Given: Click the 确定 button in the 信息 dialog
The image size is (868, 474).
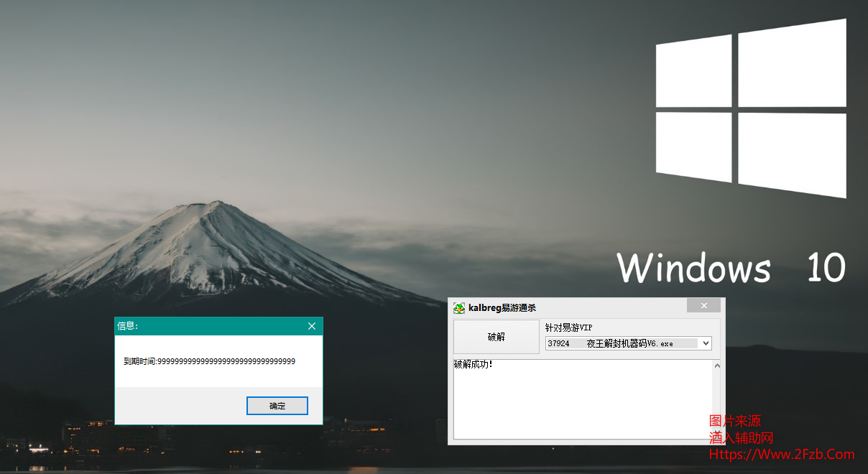Looking at the screenshot, I should coord(277,406).
